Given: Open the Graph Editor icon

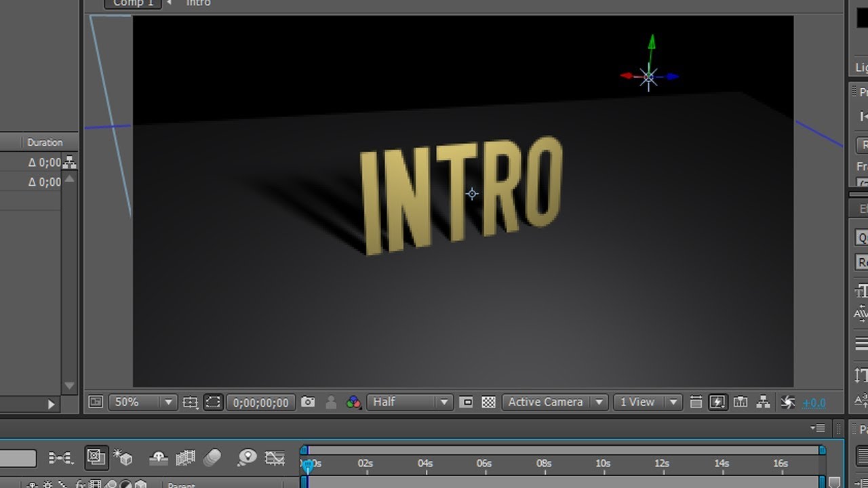Looking at the screenshot, I should (275, 459).
